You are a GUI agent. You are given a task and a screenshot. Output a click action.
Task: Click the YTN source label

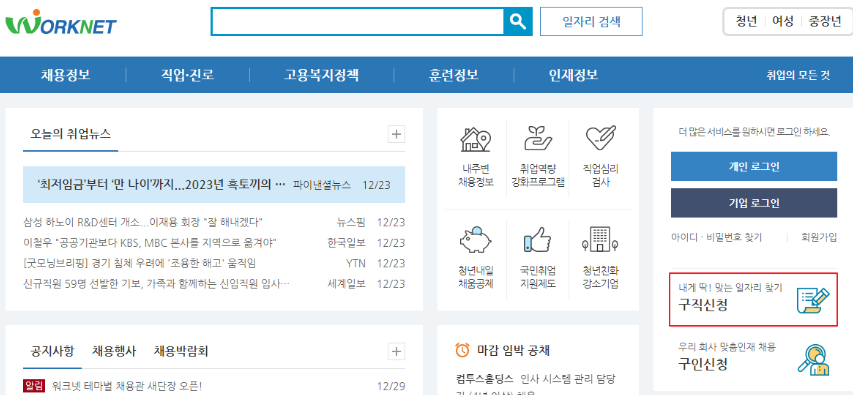[356, 263]
